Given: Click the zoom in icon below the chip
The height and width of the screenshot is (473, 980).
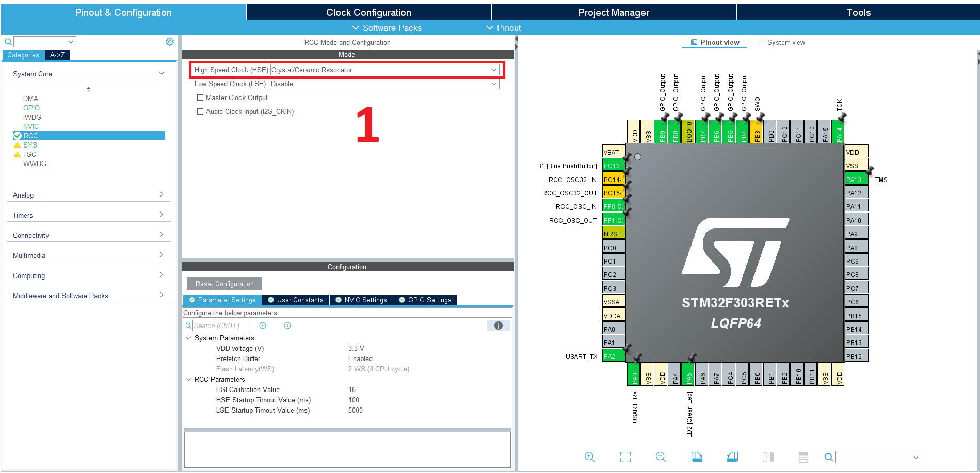Looking at the screenshot, I should click(590, 457).
